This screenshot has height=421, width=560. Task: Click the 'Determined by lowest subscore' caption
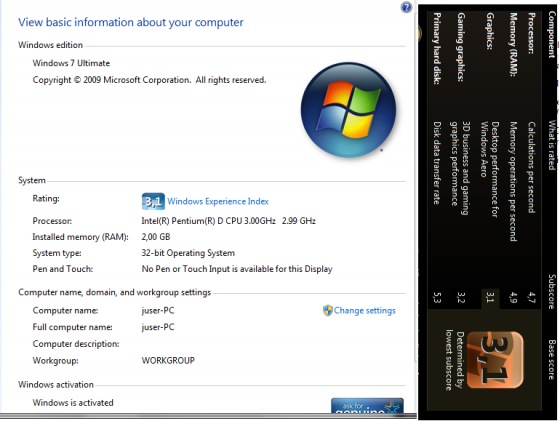click(455, 360)
